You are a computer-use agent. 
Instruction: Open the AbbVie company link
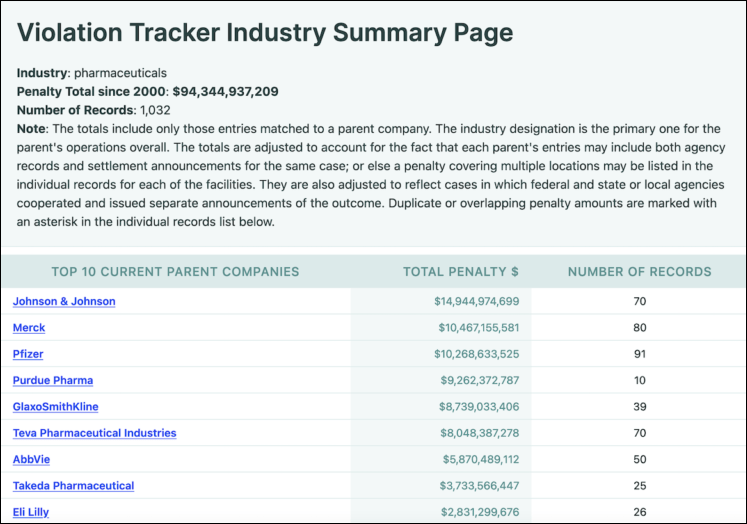tap(31, 459)
